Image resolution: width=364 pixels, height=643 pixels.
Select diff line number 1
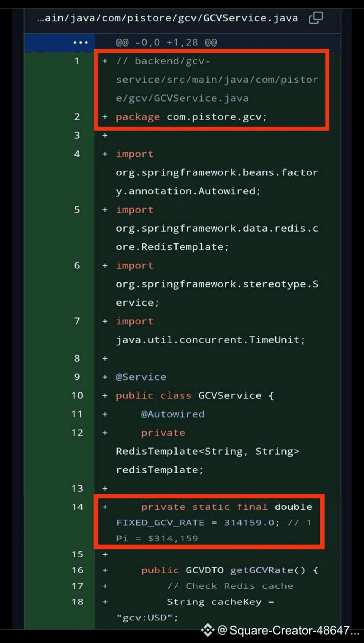(77, 61)
